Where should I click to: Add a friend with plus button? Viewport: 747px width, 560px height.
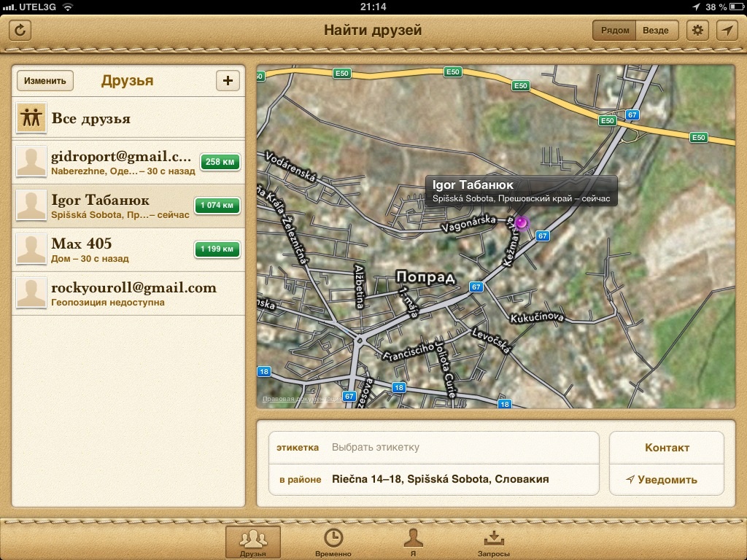pyautogui.click(x=228, y=81)
